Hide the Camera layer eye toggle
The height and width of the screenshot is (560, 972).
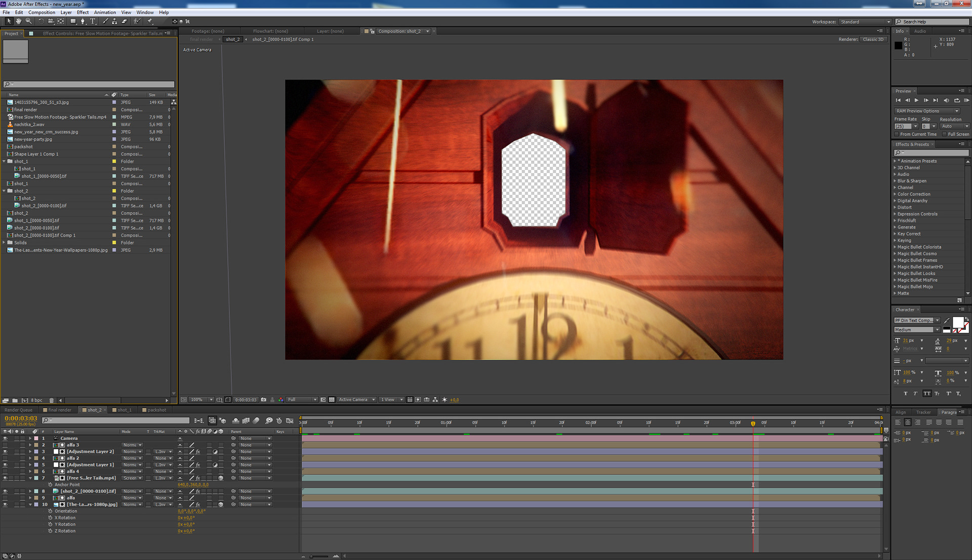tap(5, 439)
